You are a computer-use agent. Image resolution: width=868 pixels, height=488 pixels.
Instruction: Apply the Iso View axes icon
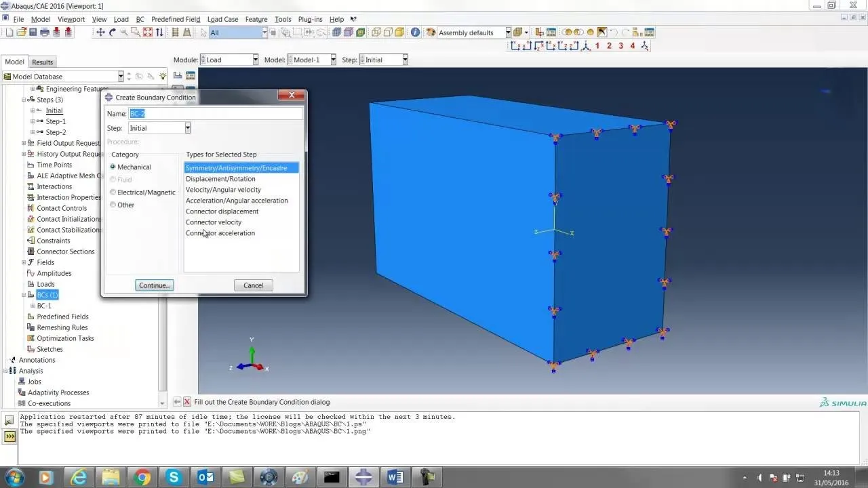585,46
